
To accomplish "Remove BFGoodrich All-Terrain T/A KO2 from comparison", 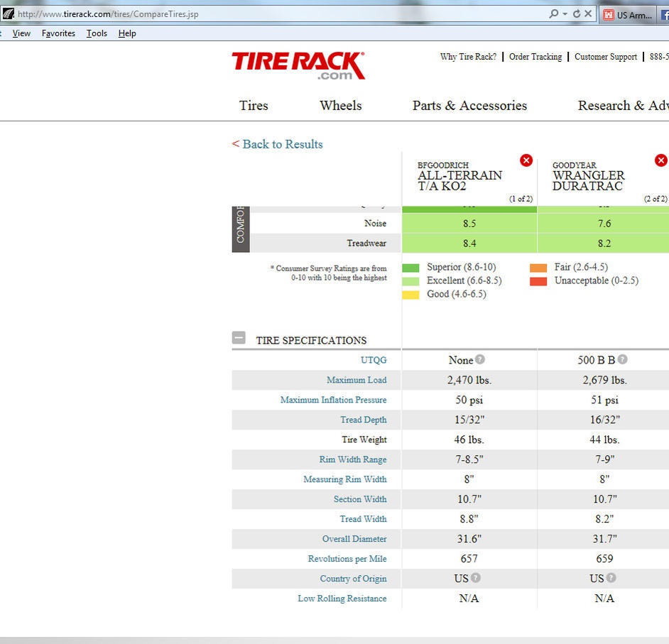I will click(x=526, y=160).
